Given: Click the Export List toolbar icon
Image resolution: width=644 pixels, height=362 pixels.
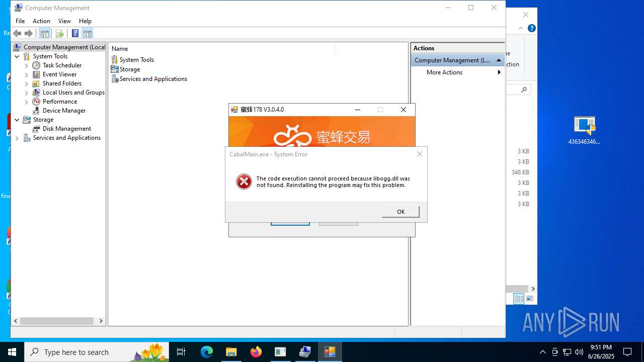Looking at the screenshot, I should click(59, 33).
